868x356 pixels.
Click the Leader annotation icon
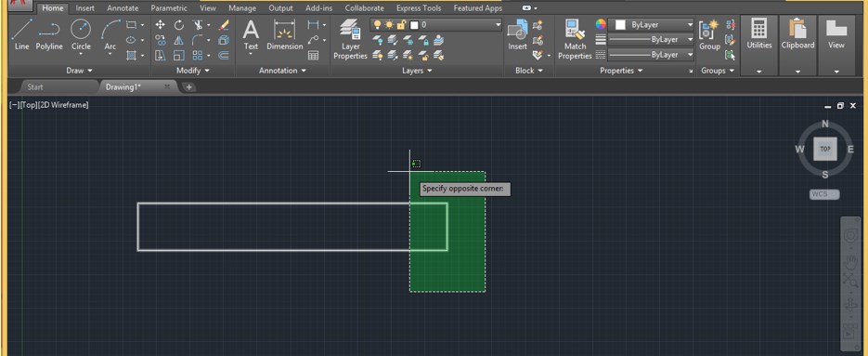click(x=314, y=40)
